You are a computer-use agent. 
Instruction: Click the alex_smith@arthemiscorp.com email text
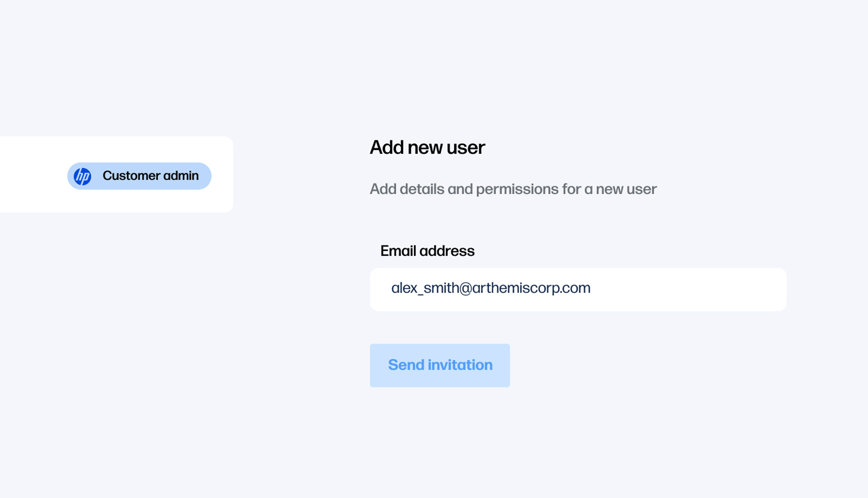pyautogui.click(x=491, y=288)
